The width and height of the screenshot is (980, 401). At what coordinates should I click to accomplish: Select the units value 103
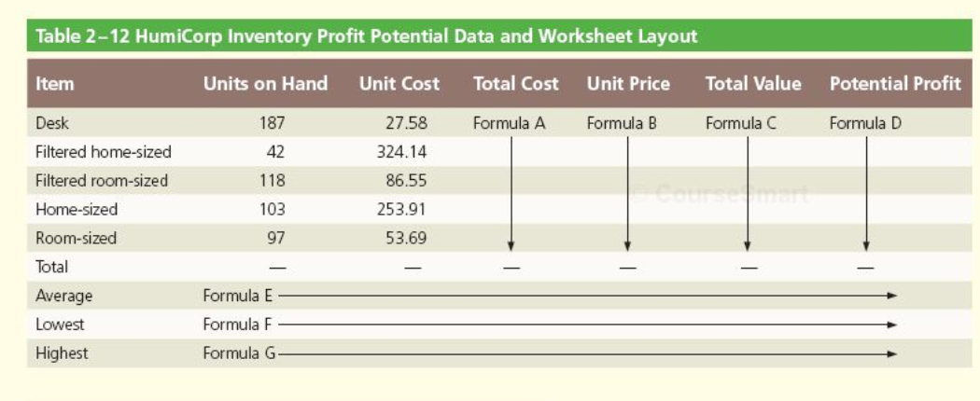click(x=272, y=209)
